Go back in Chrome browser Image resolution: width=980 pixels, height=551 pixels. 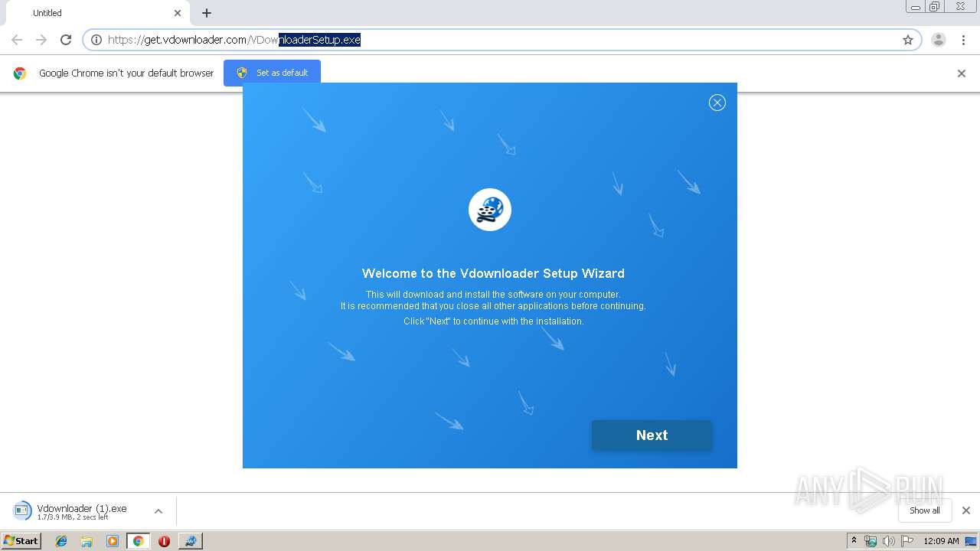tap(17, 40)
